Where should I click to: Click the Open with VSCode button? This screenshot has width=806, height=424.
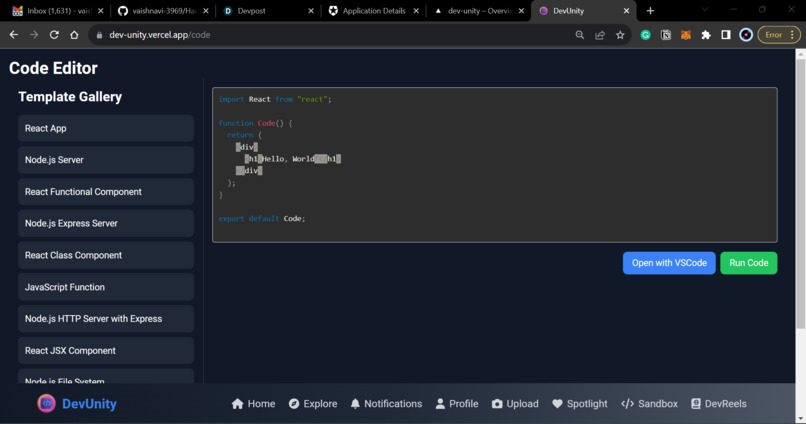[669, 263]
